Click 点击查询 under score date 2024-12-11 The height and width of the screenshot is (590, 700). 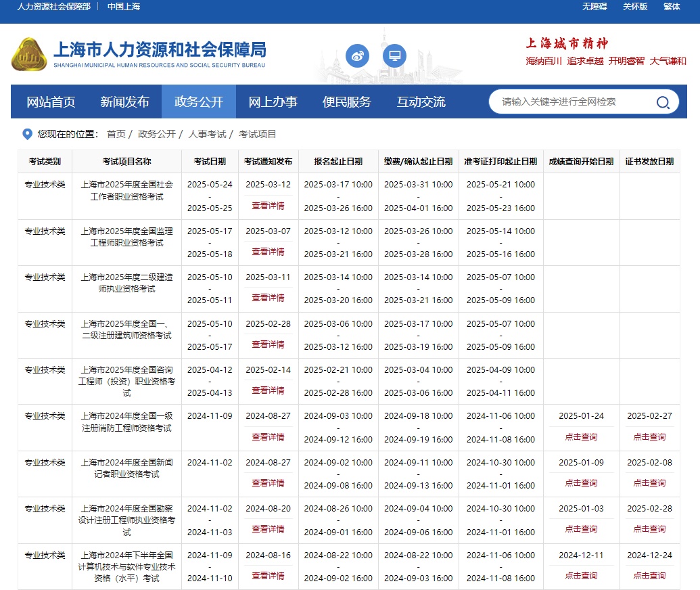pos(581,576)
